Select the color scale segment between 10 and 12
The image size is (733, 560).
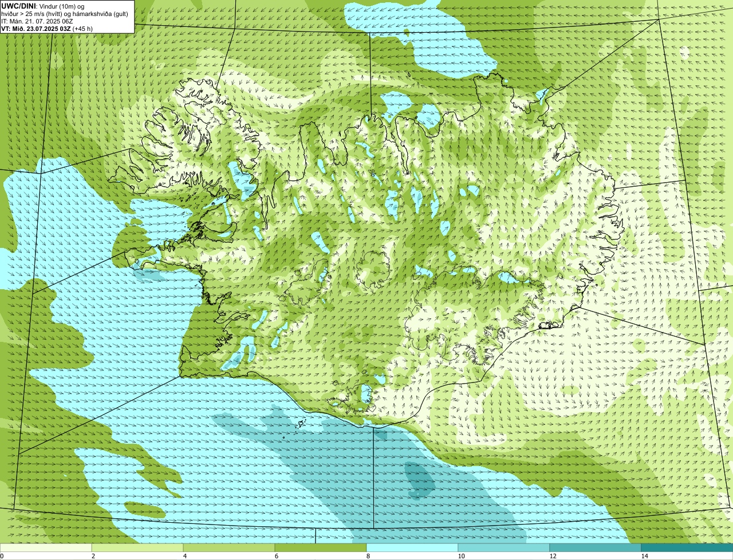pyautogui.click(x=504, y=547)
